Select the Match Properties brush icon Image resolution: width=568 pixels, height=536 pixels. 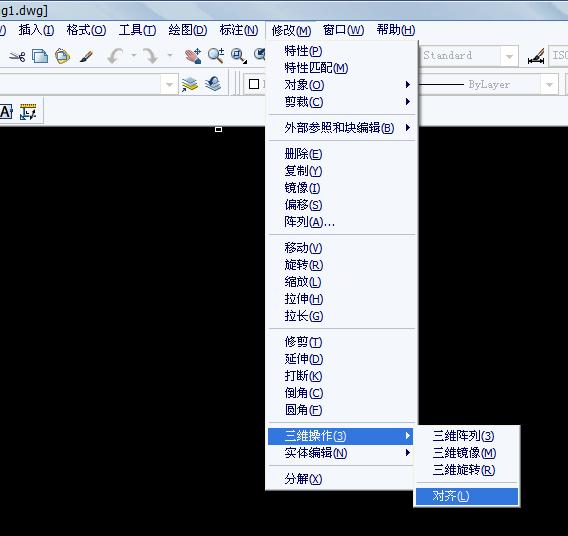[86, 57]
